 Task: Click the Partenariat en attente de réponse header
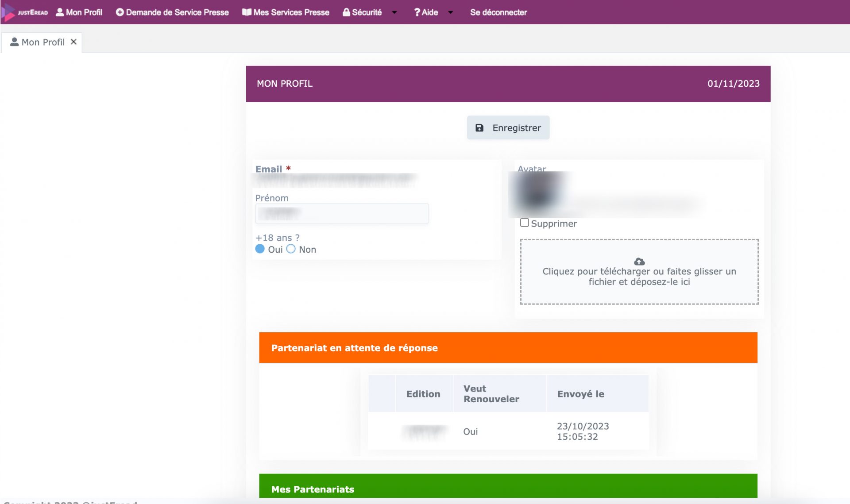tap(508, 348)
